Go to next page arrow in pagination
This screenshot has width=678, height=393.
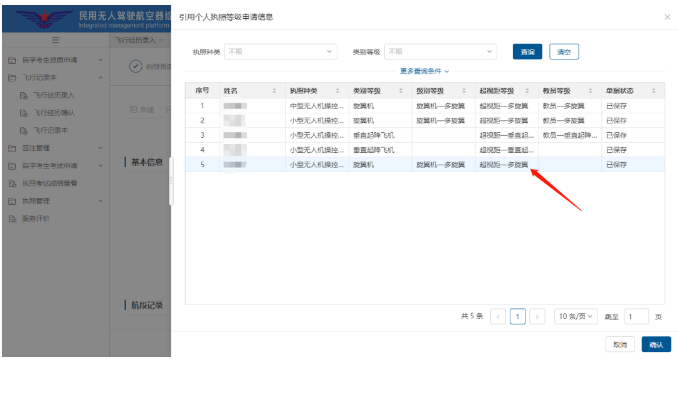click(x=537, y=316)
